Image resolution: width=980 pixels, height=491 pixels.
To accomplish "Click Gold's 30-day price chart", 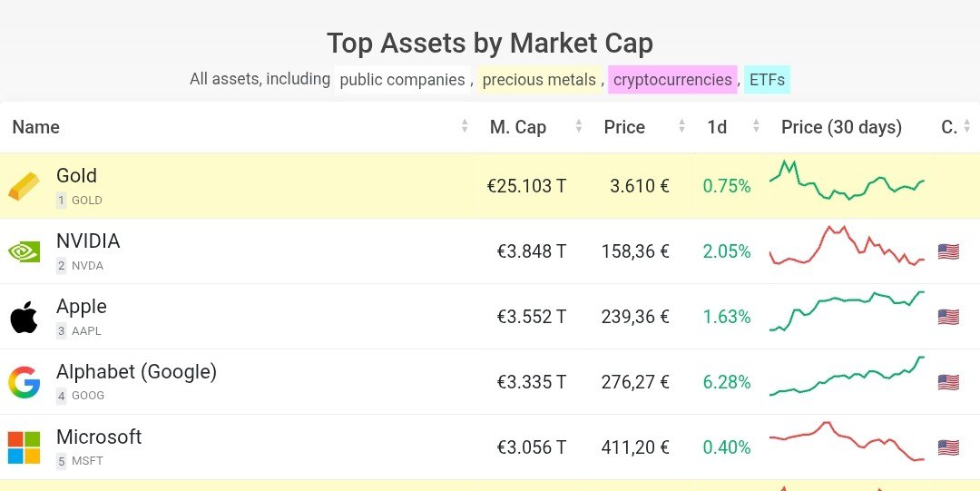I will [x=847, y=181].
